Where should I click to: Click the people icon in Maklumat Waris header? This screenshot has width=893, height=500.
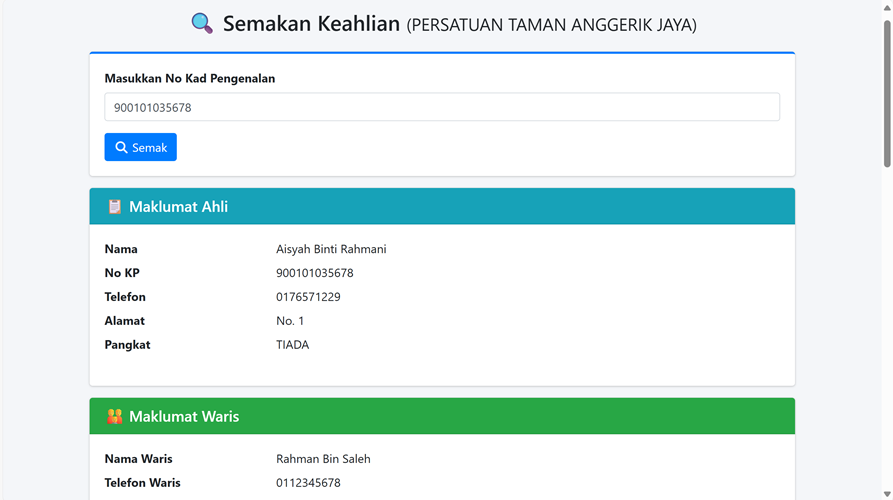(x=114, y=416)
